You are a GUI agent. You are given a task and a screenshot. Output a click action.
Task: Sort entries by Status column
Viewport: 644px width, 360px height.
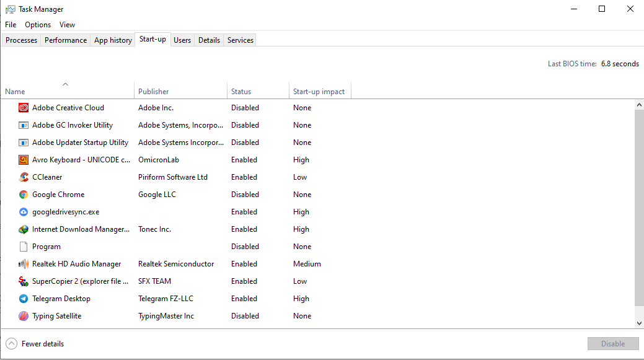pyautogui.click(x=241, y=92)
